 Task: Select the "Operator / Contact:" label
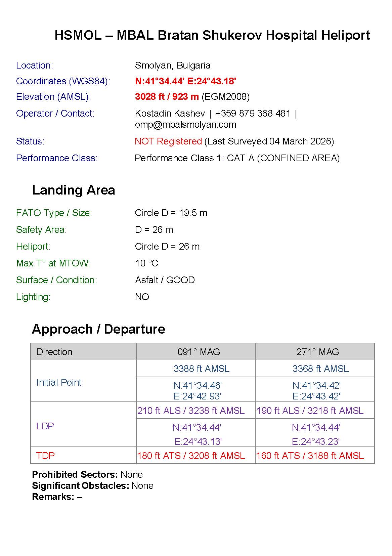point(55,114)
